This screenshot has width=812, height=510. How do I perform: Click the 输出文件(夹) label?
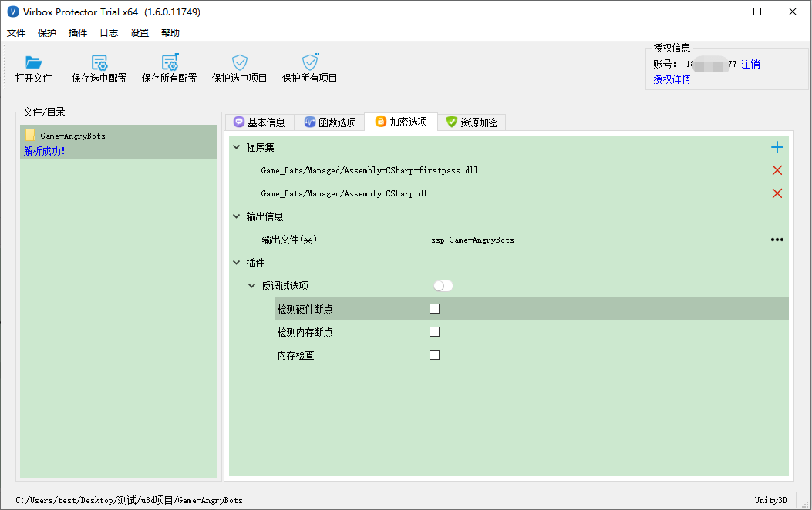coord(289,240)
